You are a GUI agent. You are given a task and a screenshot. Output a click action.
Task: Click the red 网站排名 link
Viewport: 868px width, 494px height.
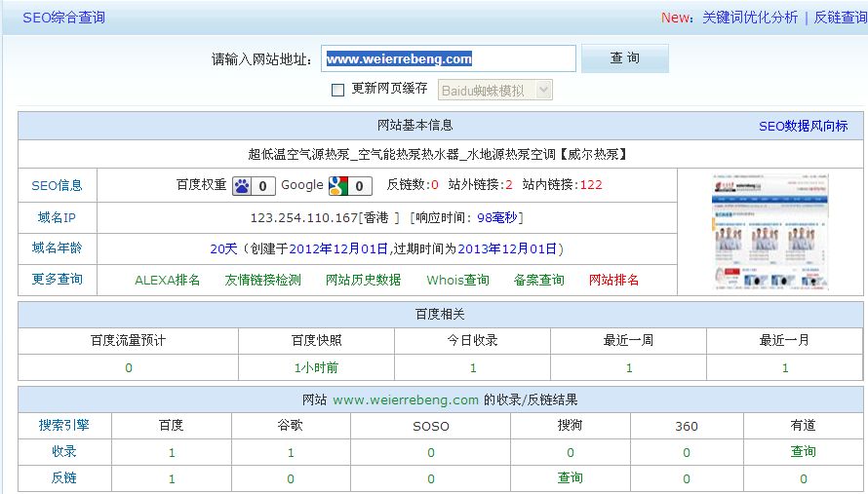tap(613, 280)
